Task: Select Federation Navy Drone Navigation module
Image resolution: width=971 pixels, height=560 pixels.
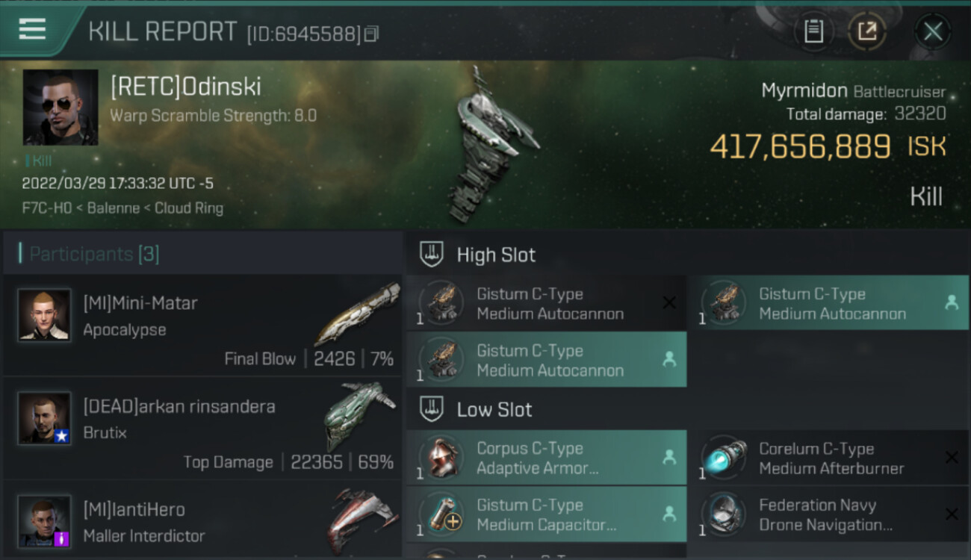Action: [828, 514]
